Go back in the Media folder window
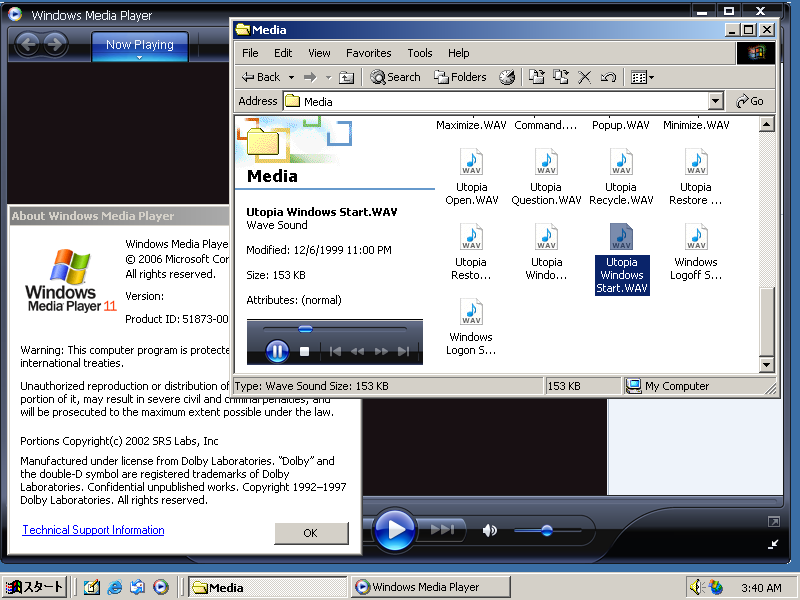The height and width of the screenshot is (600, 800). coord(261,77)
